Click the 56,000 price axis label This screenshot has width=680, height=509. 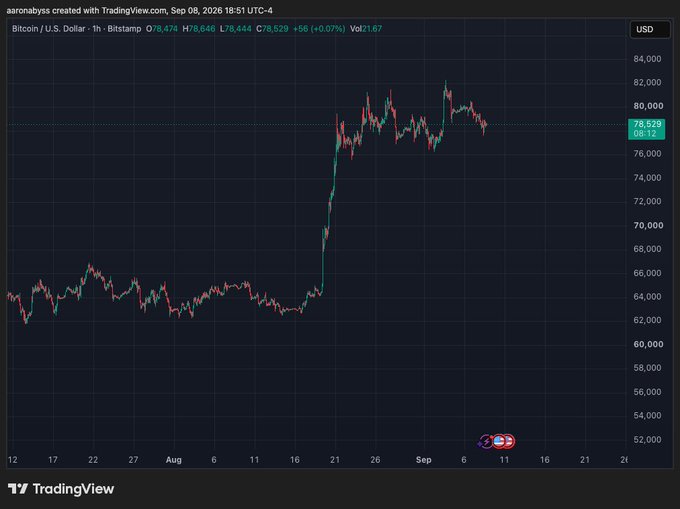(647, 392)
